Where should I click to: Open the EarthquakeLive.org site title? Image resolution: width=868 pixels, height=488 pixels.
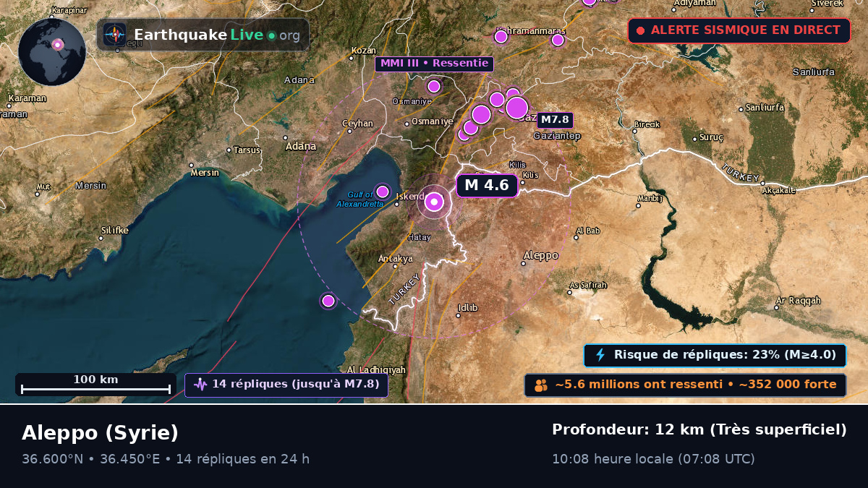click(216, 35)
